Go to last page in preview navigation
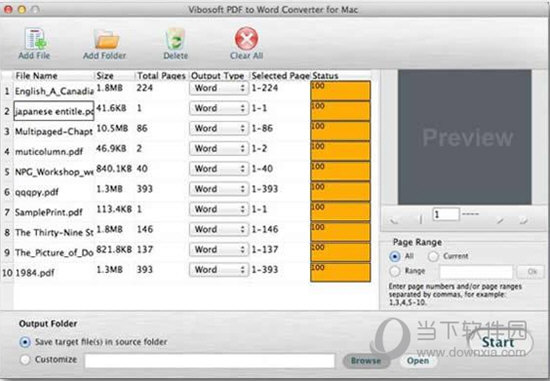The height and width of the screenshot is (381, 550). tap(523, 220)
